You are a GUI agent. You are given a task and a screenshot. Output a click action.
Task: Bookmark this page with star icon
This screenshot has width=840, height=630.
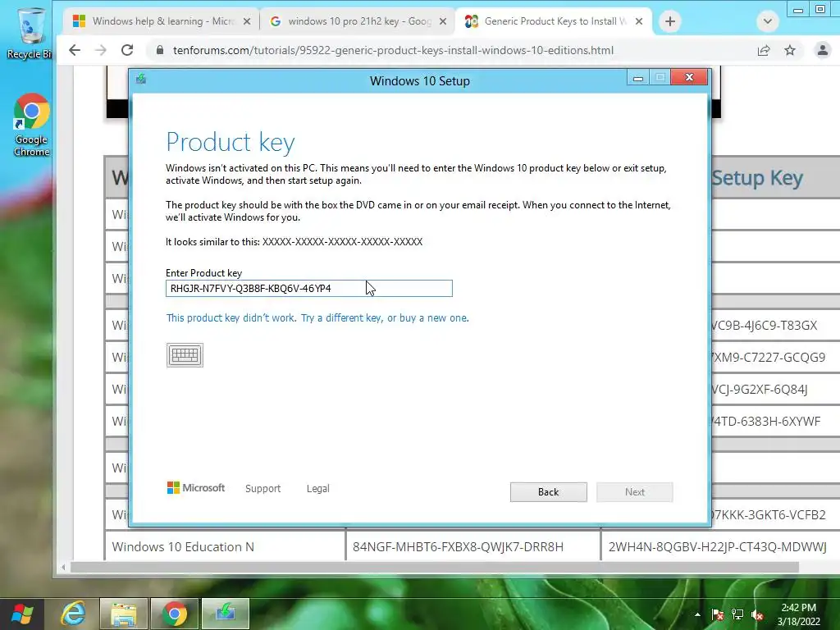790,50
